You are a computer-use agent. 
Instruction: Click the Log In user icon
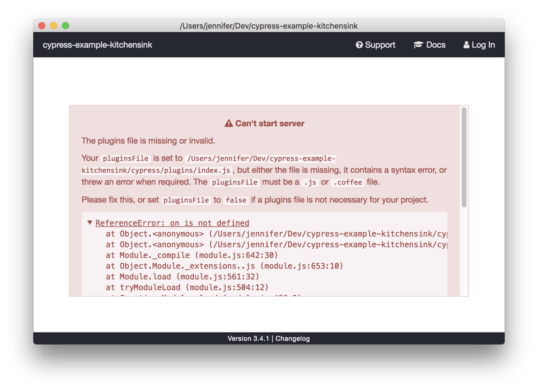pos(466,45)
